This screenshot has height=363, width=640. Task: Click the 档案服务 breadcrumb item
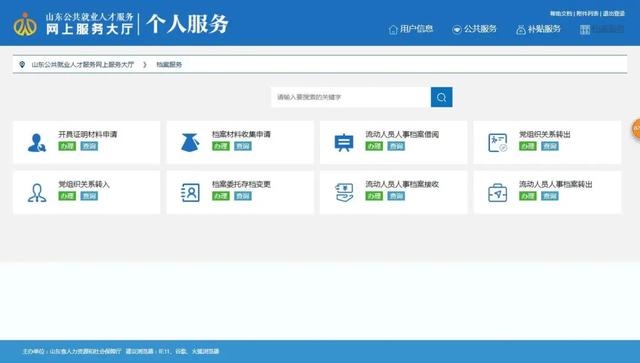click(x=169, y=65)
